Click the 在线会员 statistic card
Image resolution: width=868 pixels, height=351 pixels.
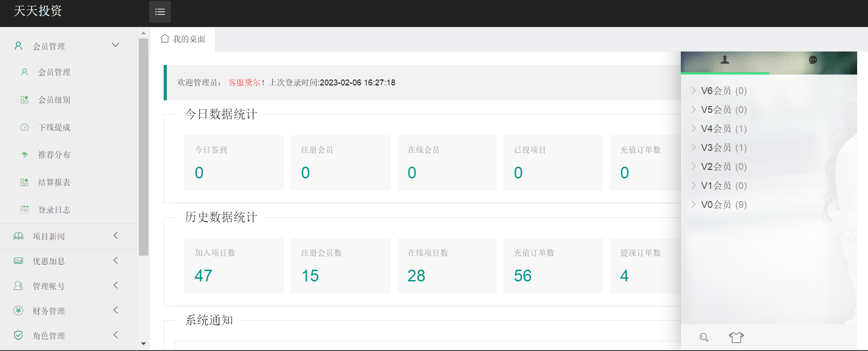(x=447, y=163)
